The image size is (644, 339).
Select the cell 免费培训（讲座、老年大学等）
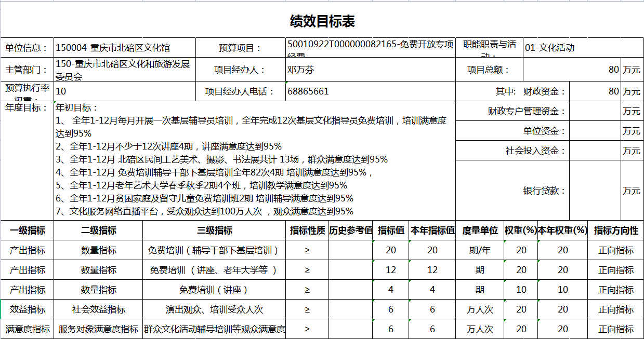click(214, 270)
